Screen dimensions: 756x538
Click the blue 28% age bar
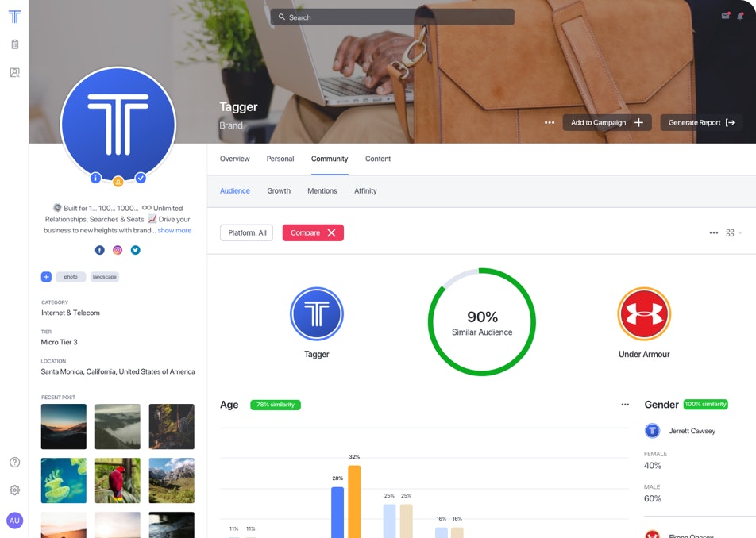point(337,513)
